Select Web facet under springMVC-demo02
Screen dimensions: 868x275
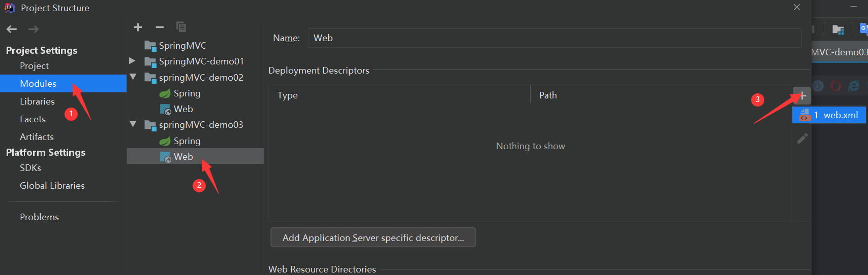click(176, 109)
